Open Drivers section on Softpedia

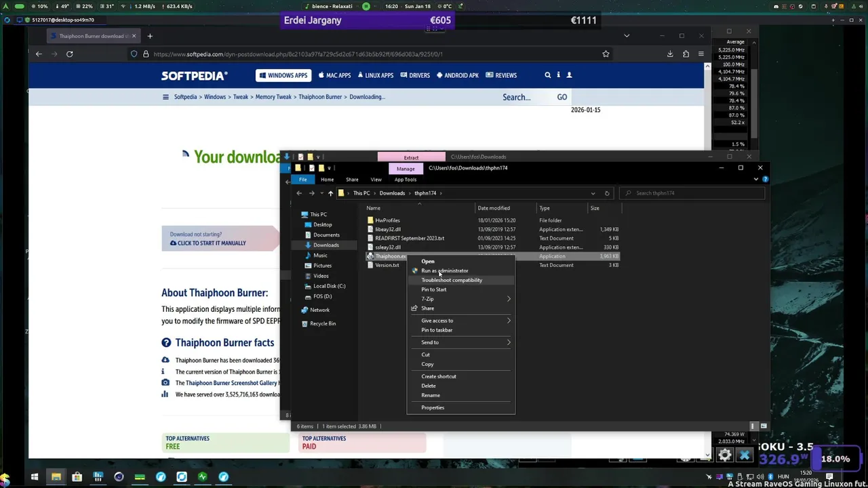coord(415,75)
